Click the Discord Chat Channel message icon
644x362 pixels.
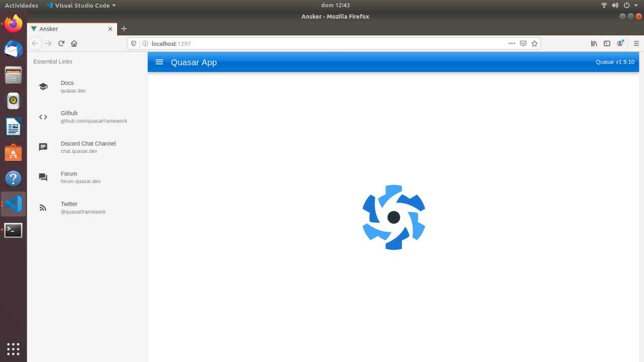click(x=43, y=147)
